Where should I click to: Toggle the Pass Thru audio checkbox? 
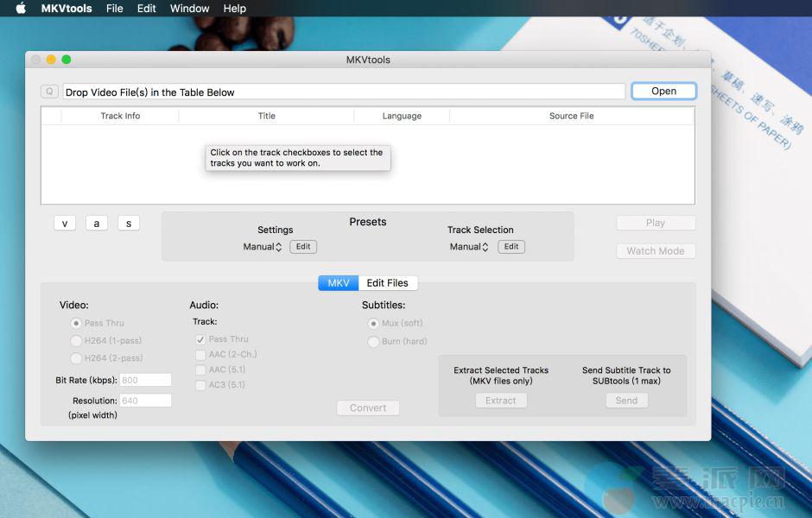[200, 339]
